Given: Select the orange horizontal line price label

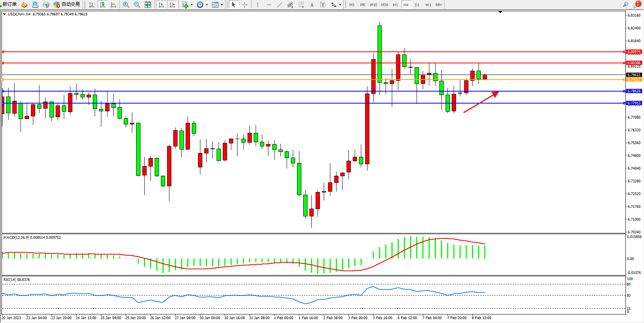Looking at the screenshot, I should coord(634,80).
